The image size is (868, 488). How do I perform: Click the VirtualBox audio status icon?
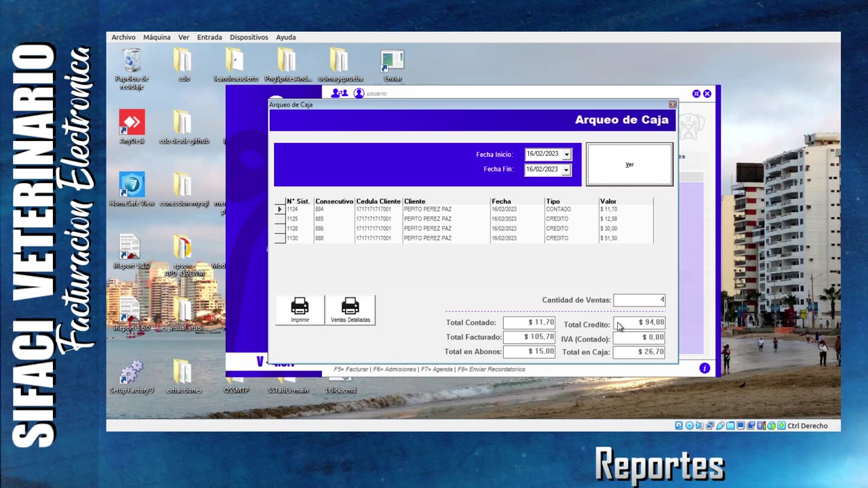pos(699,426)
